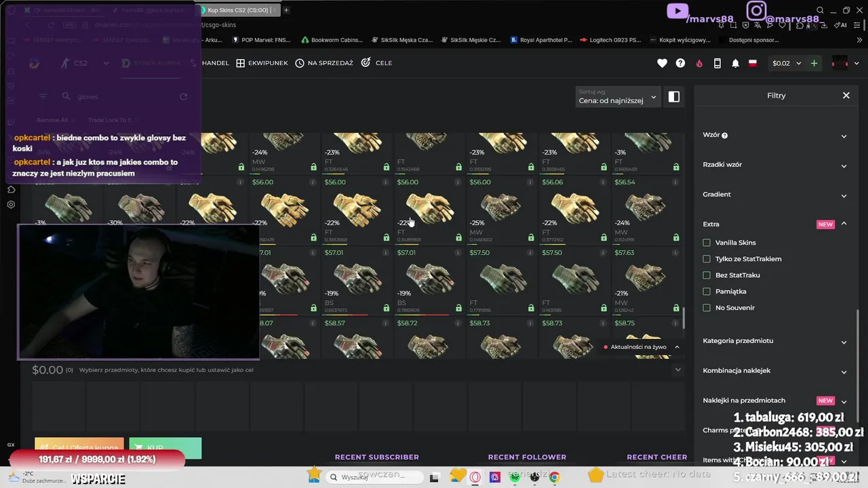Click lock icon on the 0.1124991 float gloves
868x488 pixels.
[x=676, y=238]
